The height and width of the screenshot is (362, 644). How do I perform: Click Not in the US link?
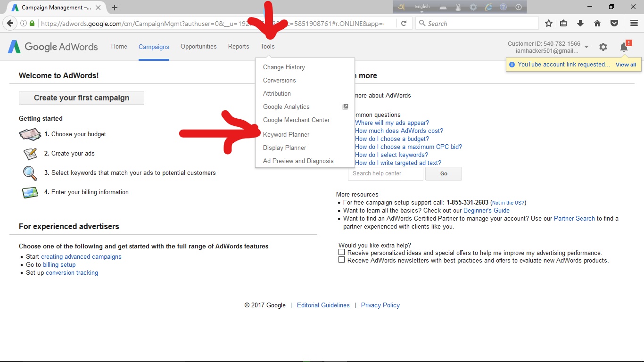point(508,203)
